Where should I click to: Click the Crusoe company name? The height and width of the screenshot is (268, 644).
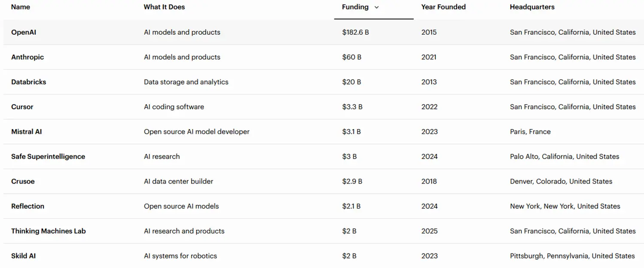pos(23,181)
